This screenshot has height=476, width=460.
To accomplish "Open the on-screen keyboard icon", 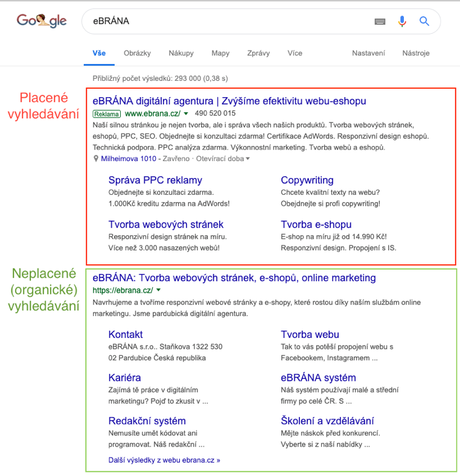I will tap(380, 21).
